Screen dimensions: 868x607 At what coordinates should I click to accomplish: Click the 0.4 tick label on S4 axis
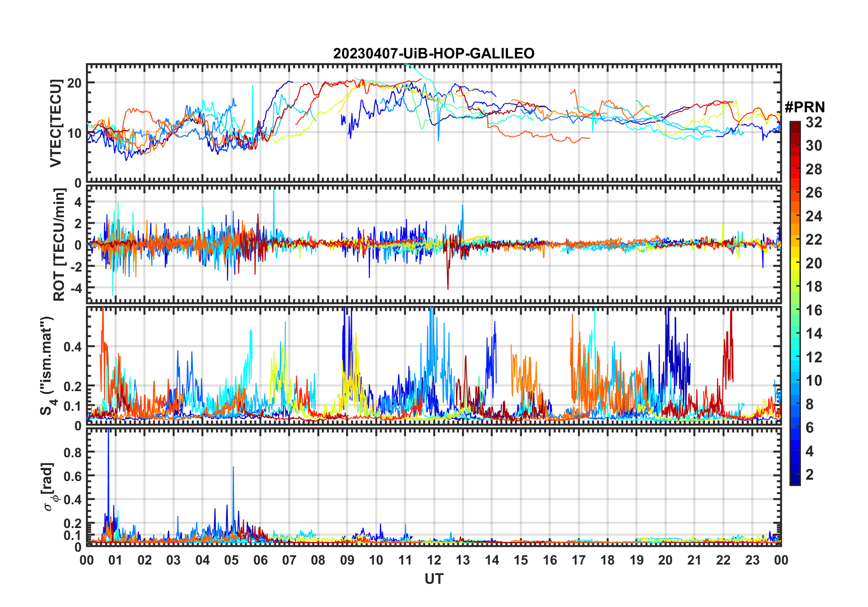point(73,346)
